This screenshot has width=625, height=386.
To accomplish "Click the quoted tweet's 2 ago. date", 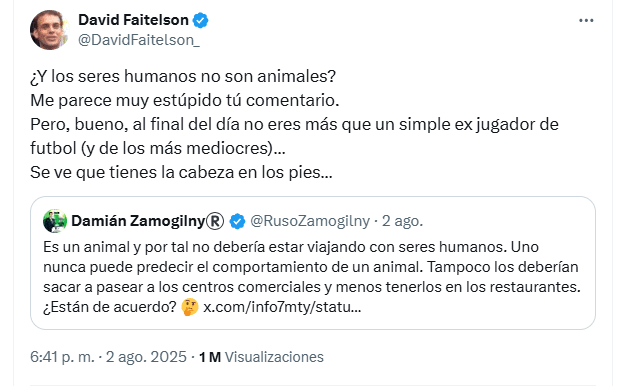I will (402, 221).
